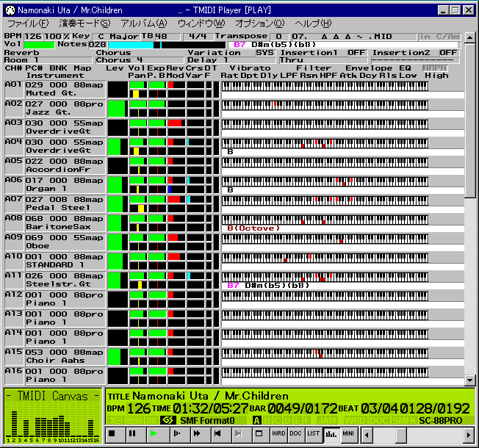Click 'Oboe' instrument on A09
The height and width of the screenshot is (448, 479).
tap(37, 246)
